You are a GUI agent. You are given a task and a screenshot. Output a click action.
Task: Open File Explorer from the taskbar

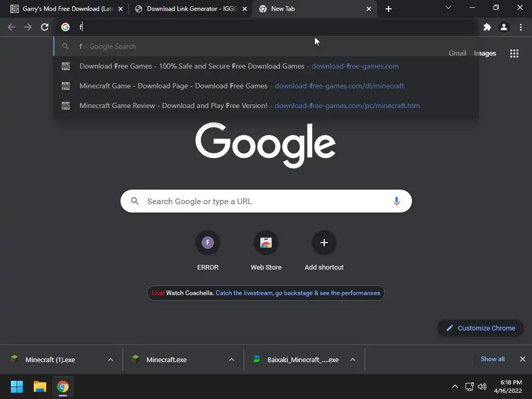click(39, 387)
